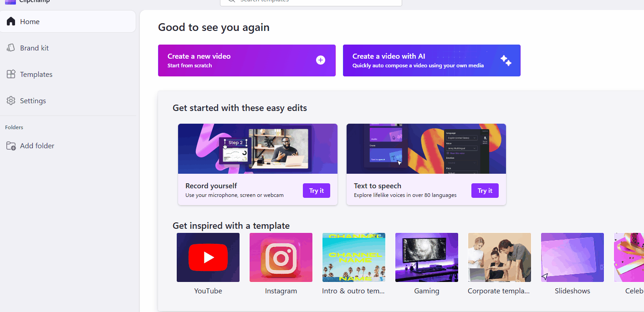Start a new video from scratch
The image size is (644, 312).
point(246,60)
